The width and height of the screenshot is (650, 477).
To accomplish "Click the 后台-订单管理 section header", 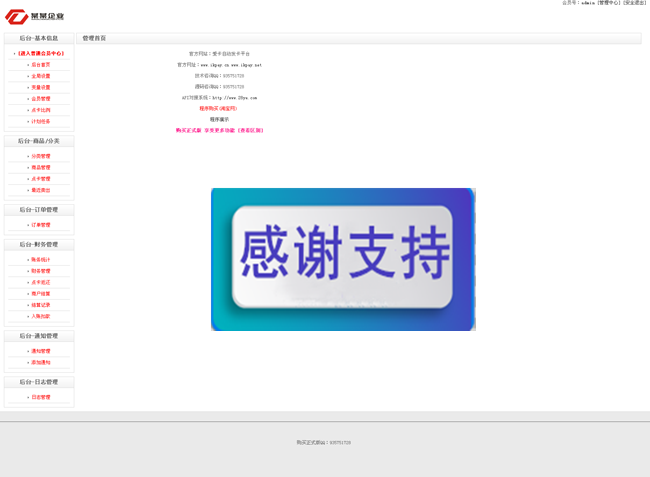I will click(x=39, y=210).
